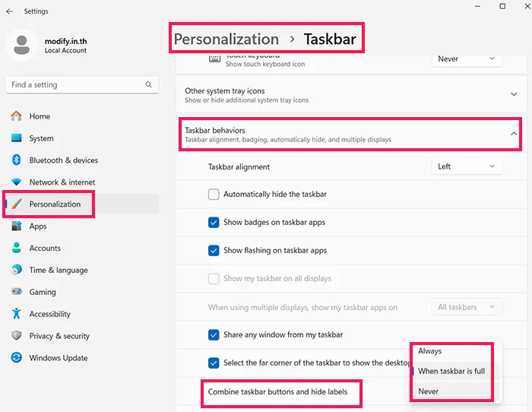Open Gaming settings
This screenshot has width=532, height=412.
[x=43, y=292]
